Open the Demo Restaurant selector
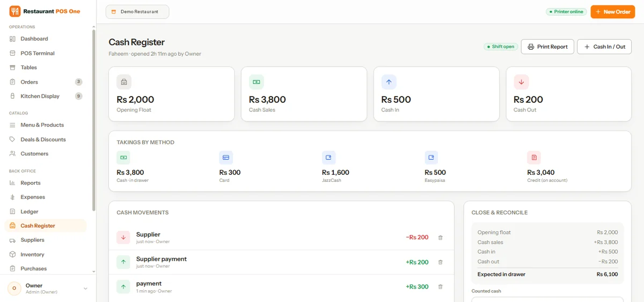This screenshot has height=302, width=644. [x=137, y=12]
